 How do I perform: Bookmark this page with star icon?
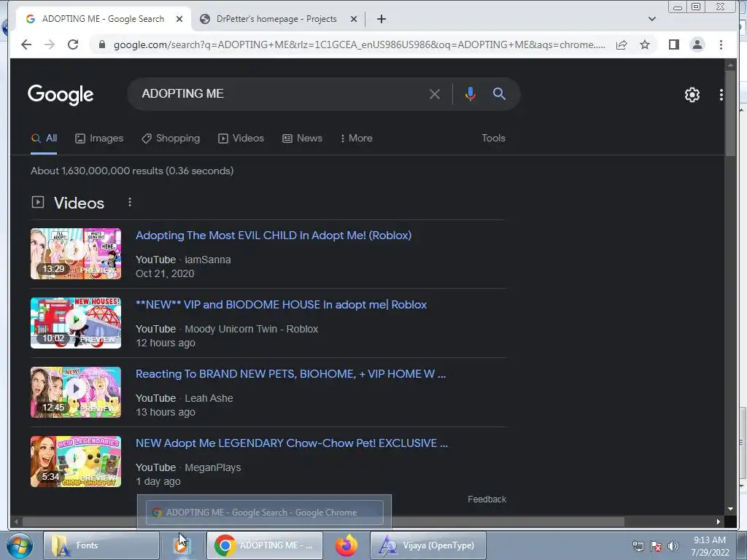pyautogui.click(x=645, y=44)
